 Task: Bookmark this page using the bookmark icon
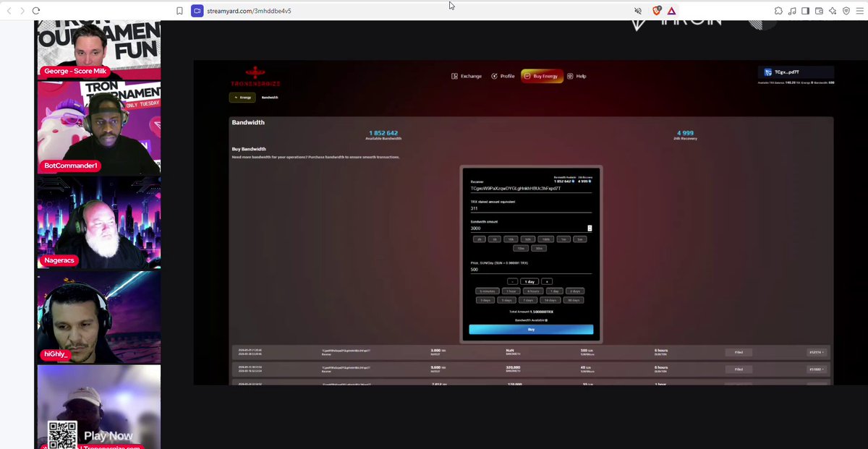pos(180,11)
